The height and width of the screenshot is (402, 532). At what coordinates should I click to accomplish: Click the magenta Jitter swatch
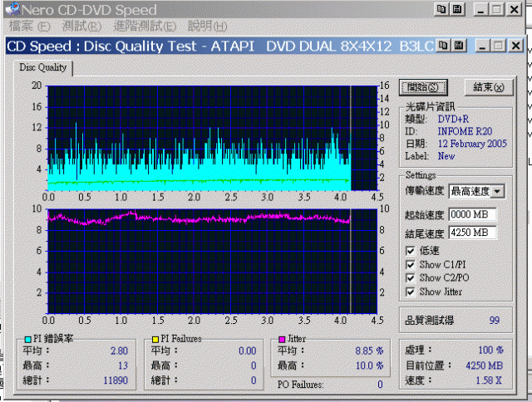282,339
